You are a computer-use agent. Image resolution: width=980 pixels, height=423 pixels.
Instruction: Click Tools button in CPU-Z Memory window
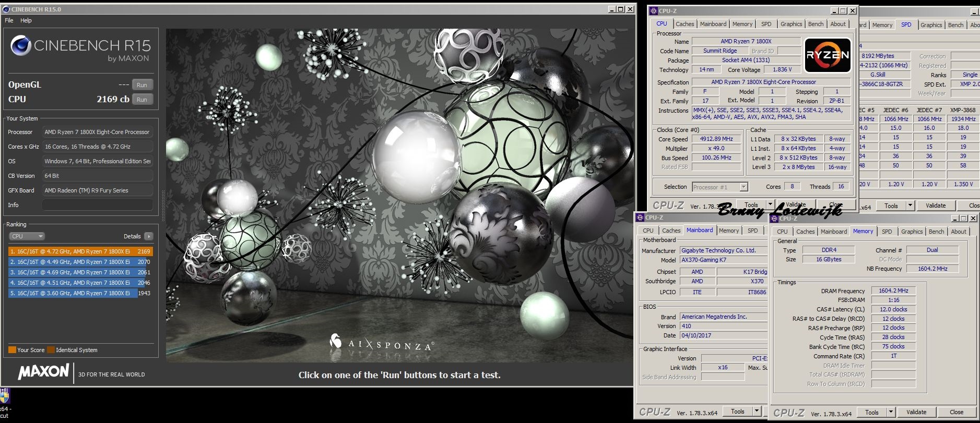click(x=872, y=412)
